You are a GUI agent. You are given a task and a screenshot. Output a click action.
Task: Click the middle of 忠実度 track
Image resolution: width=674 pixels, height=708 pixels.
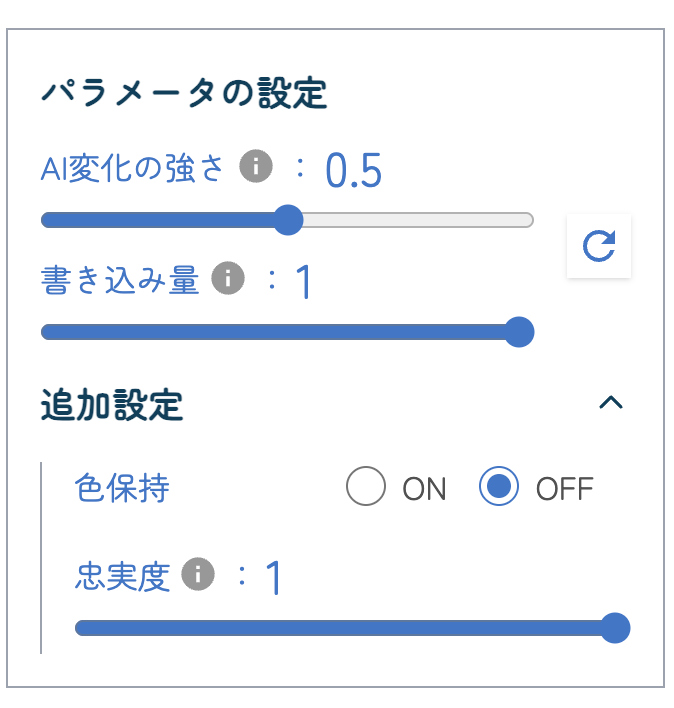tap(352, 628)
